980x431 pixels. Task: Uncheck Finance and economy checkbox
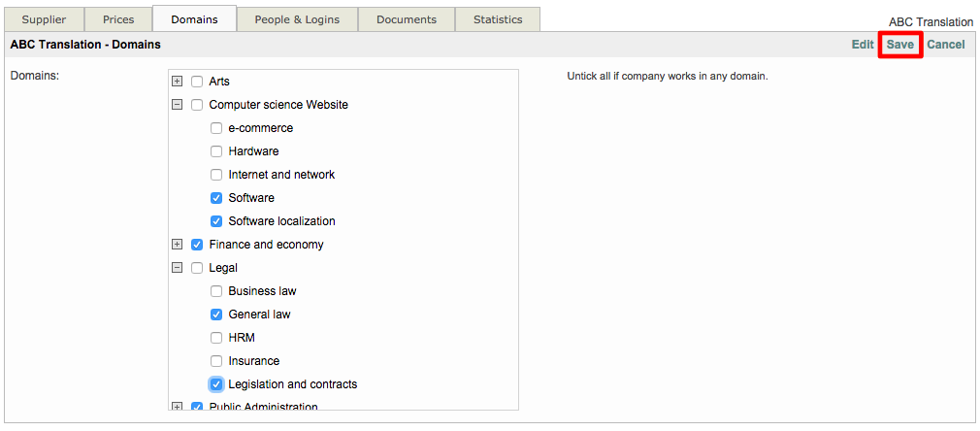click(x=197, y=245)
